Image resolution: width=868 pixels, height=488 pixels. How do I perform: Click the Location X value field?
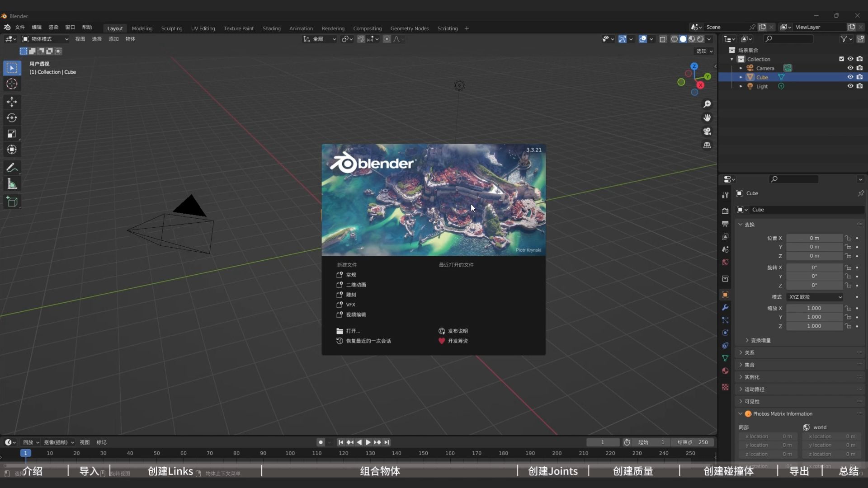(814, 238)
